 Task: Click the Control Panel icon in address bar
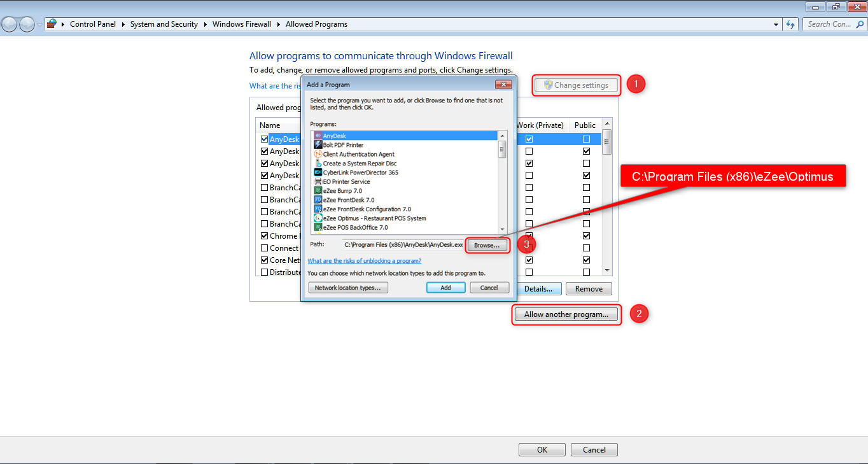52,24
